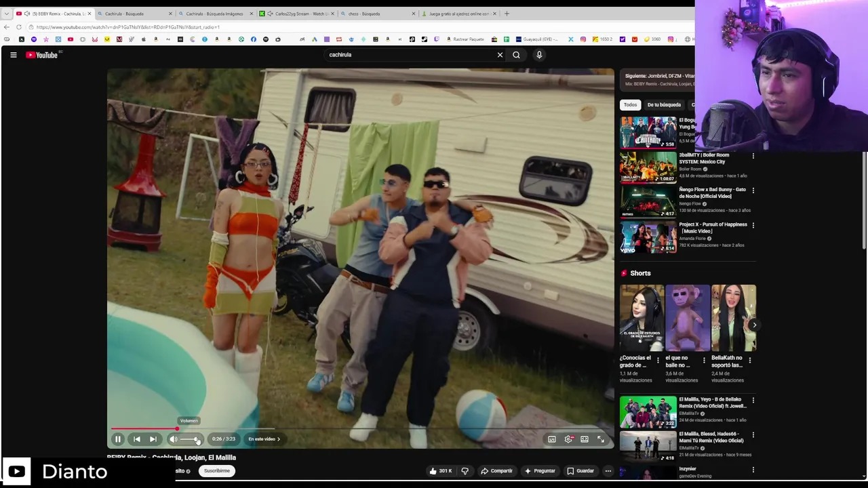Toggle subtitles on the player
Image resolution: width=868 pixels, height=488 pixels.
[552, 439]
